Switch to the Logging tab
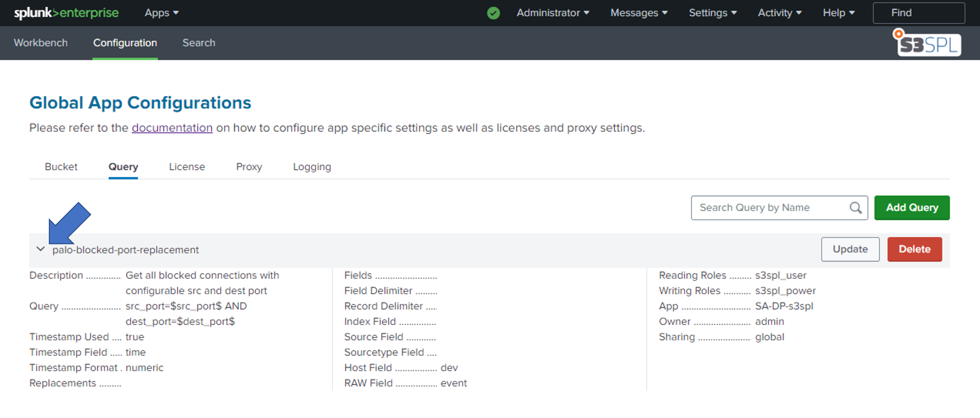Image resolution: width=980 pixels, height=418 pixels. tap(312, 167)
